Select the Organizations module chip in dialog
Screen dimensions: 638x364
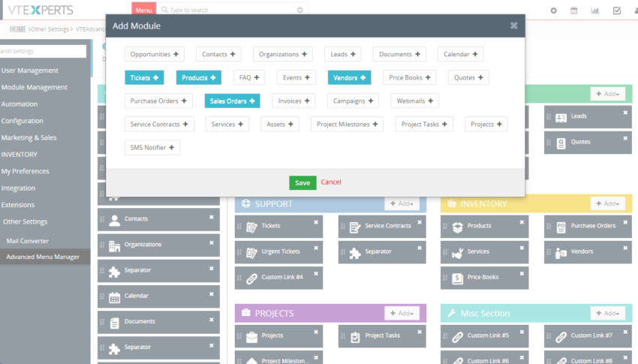[x=283, y=54]
